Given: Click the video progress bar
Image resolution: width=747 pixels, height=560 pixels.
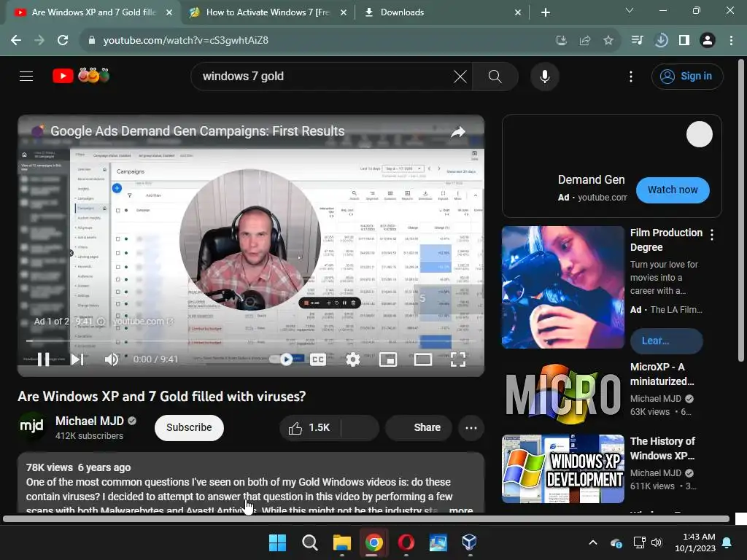Looking at the screenshot, I should [x=251, y=341].
